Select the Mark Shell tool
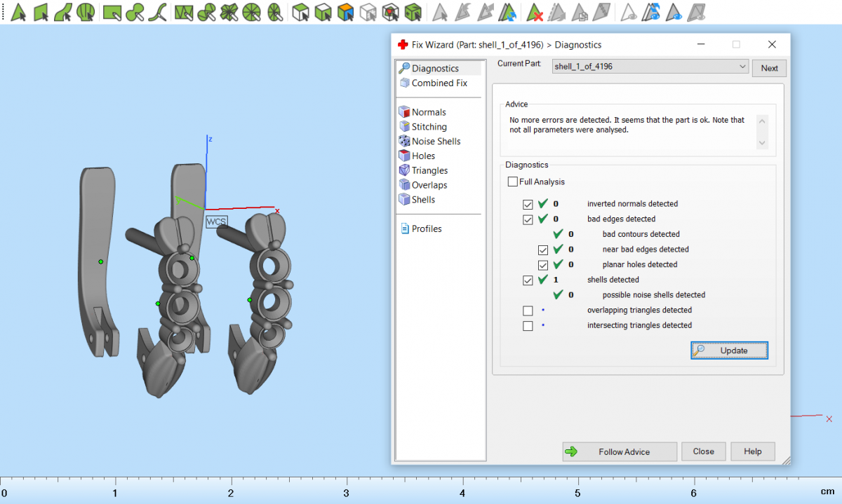This screenshot has height=504, width=842. coord(86,12)
